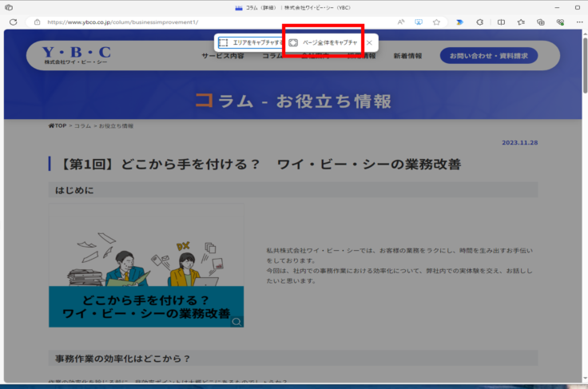
Task: Open the Settings and more ellipsis menu
Action: coord(579,22)
